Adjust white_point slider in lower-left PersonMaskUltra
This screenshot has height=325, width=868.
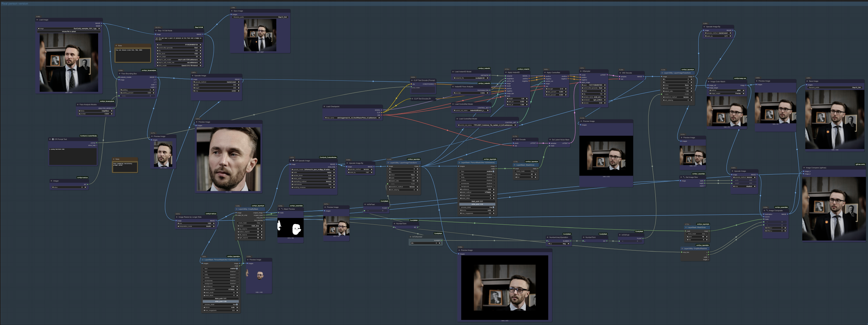point(221,301)
